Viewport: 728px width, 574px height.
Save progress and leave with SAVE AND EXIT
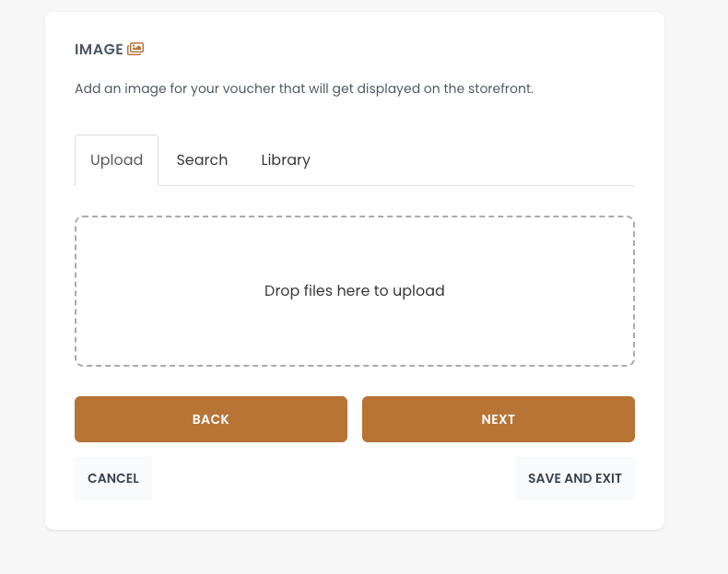click(575, 478)
